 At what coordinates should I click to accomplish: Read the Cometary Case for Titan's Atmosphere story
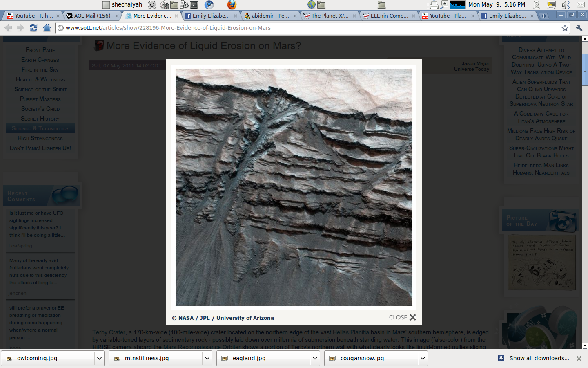click(x=541, y=117)
